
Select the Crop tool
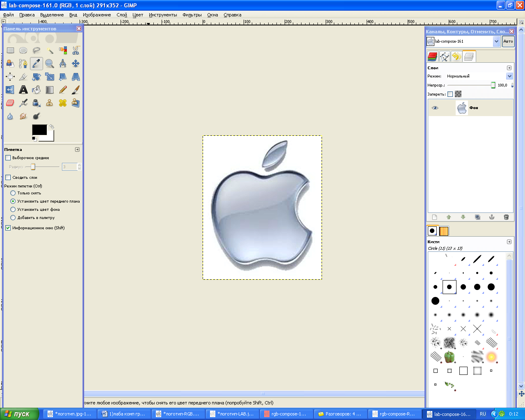(23, 77)
